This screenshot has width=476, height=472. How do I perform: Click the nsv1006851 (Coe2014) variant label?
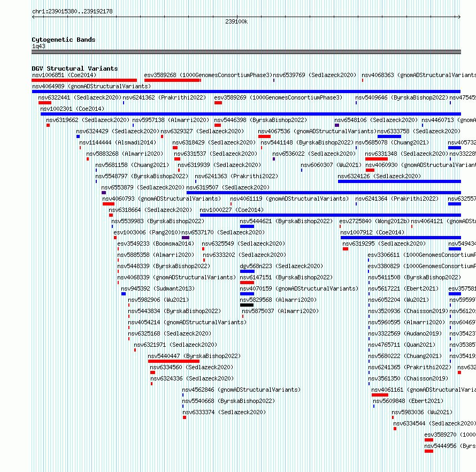(64, 75)
